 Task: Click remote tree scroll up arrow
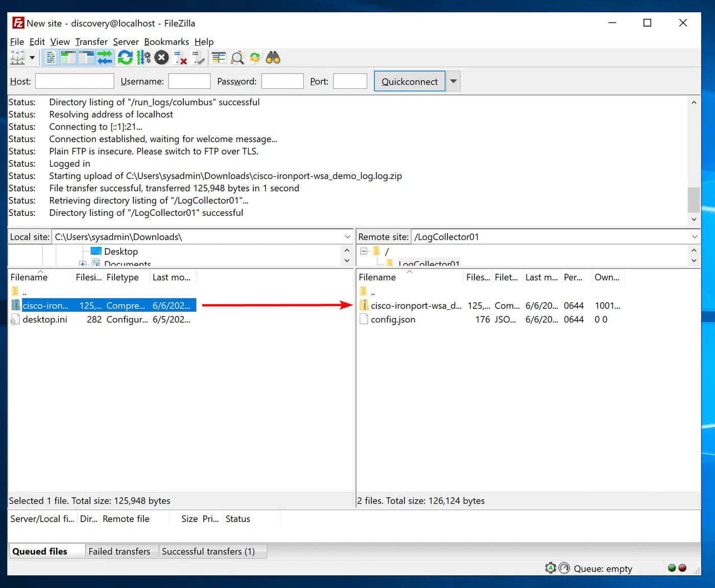694,250
